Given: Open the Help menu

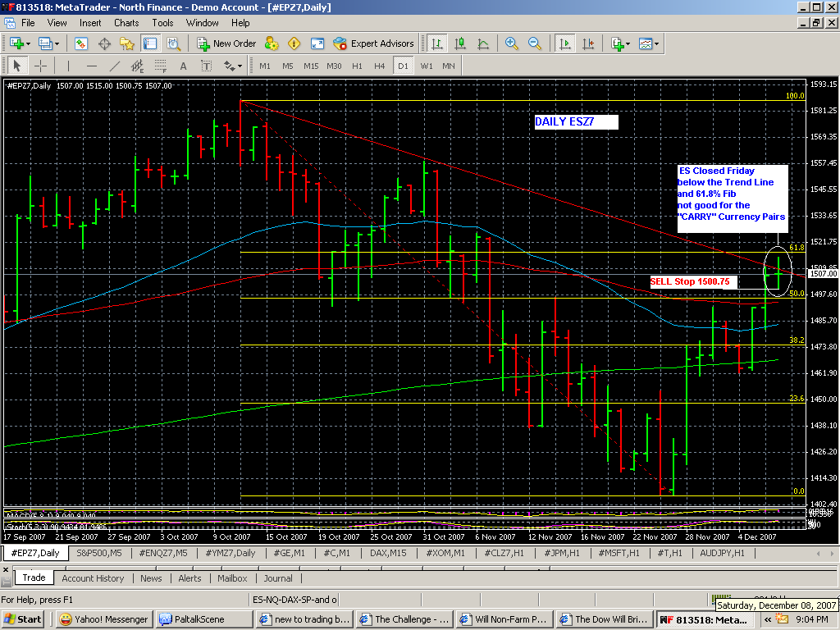Looking at the screenshot, I should pos(240,23).
